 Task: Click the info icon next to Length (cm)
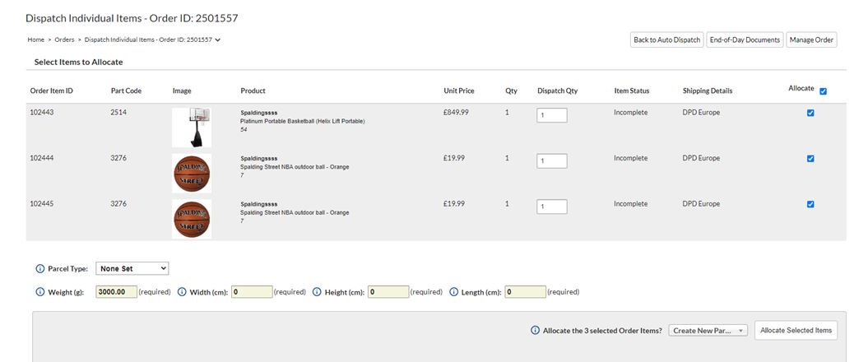point(453,292)
